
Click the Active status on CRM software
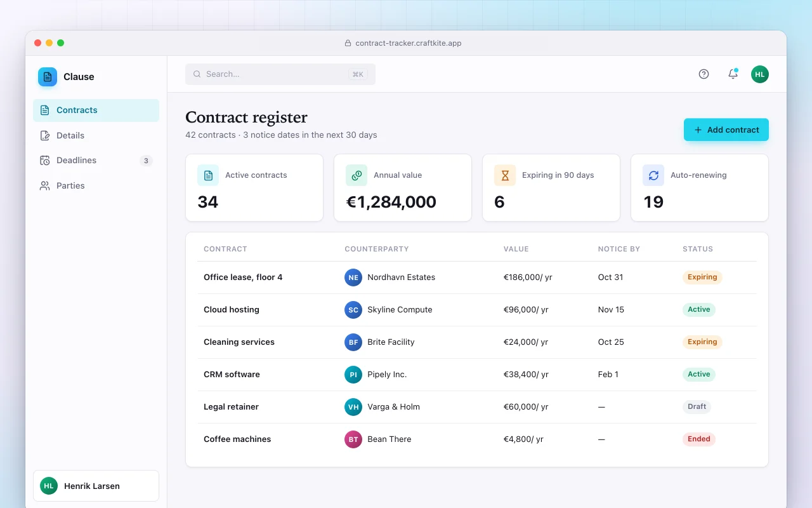699,375
